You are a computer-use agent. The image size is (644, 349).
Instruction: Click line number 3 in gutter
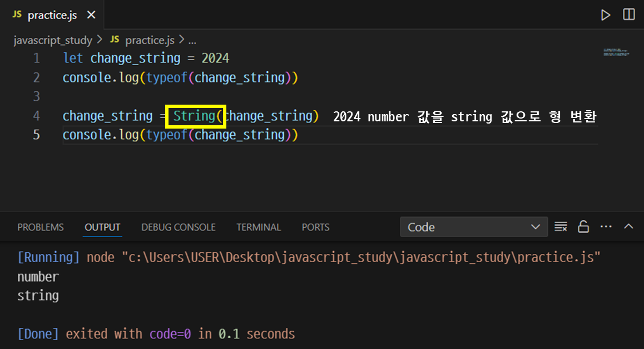point(37,97)
